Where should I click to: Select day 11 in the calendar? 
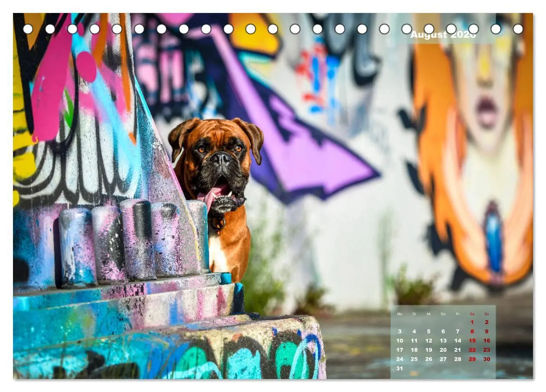pyautogui.click(x=414, y=341)
